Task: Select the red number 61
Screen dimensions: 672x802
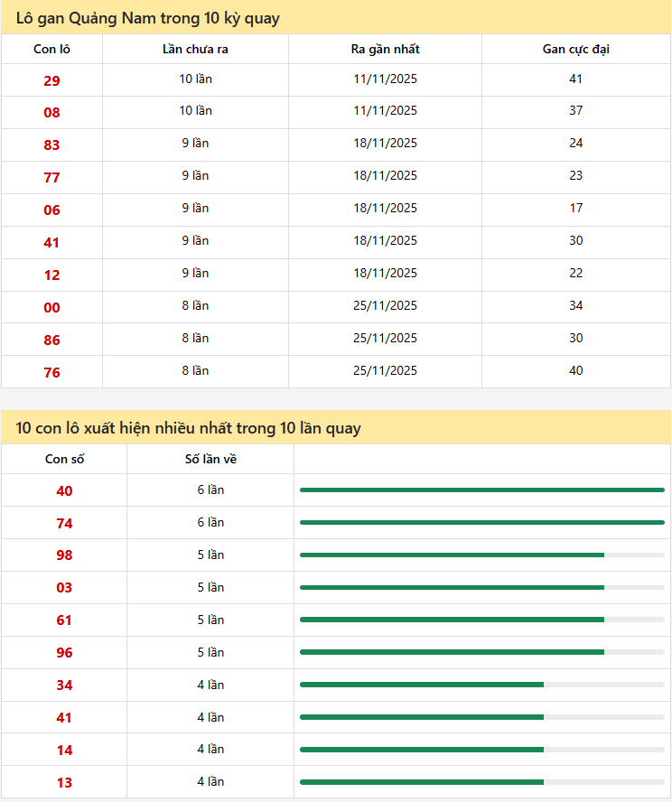Action: pos(64,620)
